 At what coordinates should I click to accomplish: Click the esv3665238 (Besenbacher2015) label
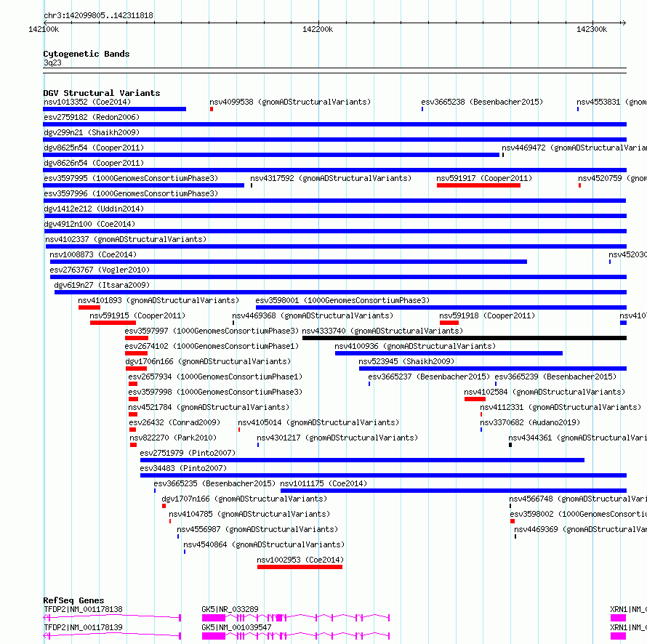tap(482, 102)
